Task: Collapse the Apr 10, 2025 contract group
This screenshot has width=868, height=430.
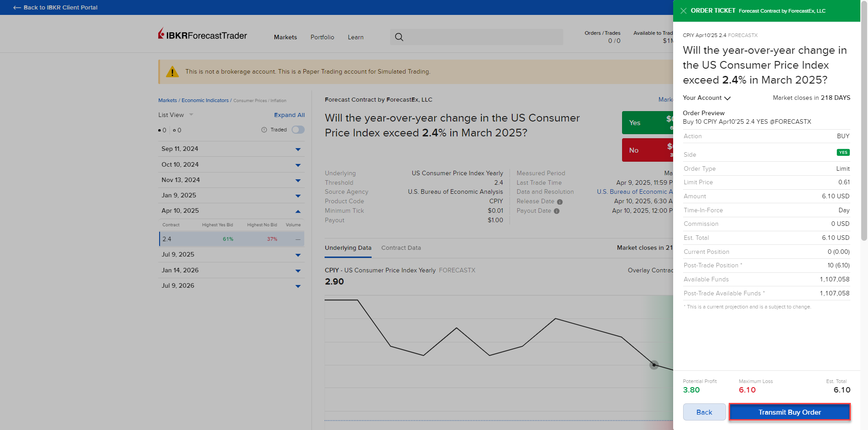Action: pos(298,211)
